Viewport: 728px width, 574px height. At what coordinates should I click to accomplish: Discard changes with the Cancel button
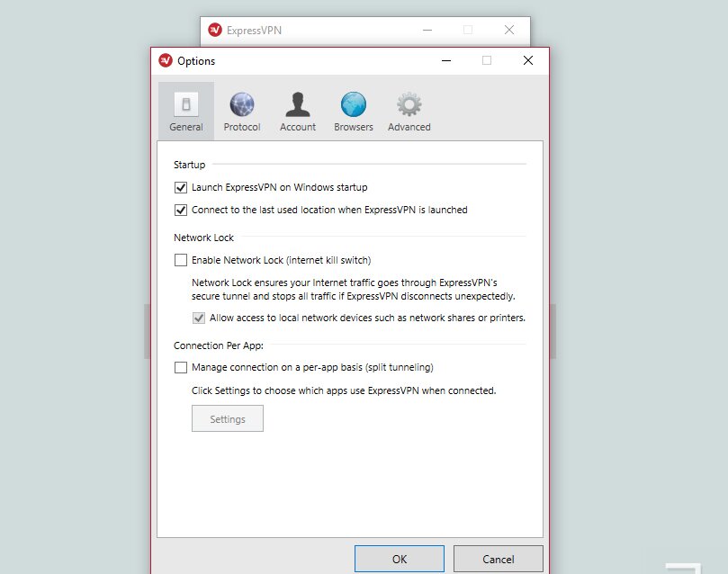pyautogui.click(x=498, y=559)
